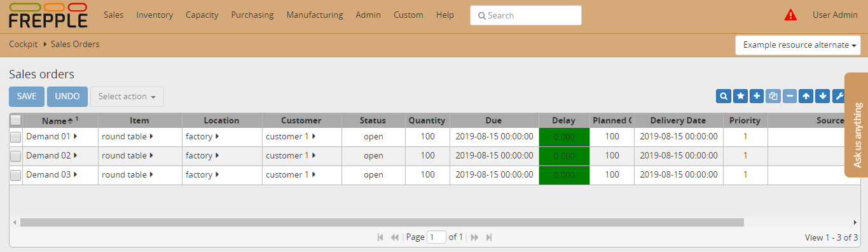Click the green Delay cell of Demand 01
868x252 pixels.
pyautogui.click(x=564, y=137)
